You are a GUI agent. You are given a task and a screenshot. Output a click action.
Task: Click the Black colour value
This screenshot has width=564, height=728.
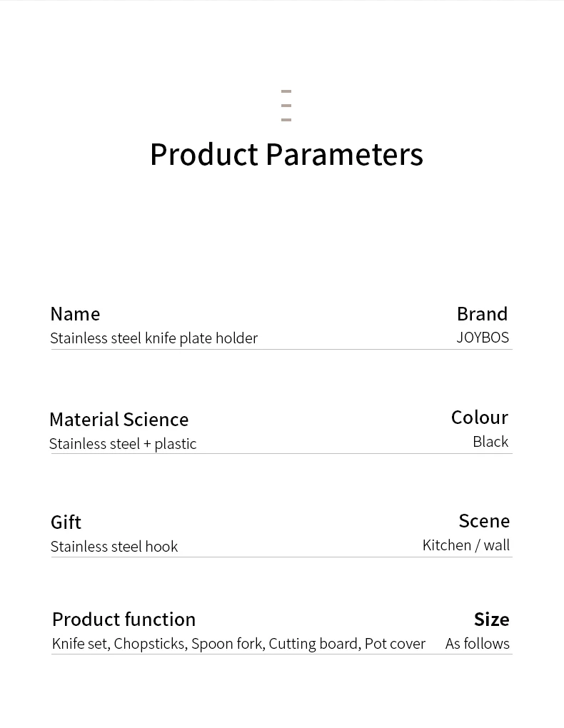pos(490,442)
